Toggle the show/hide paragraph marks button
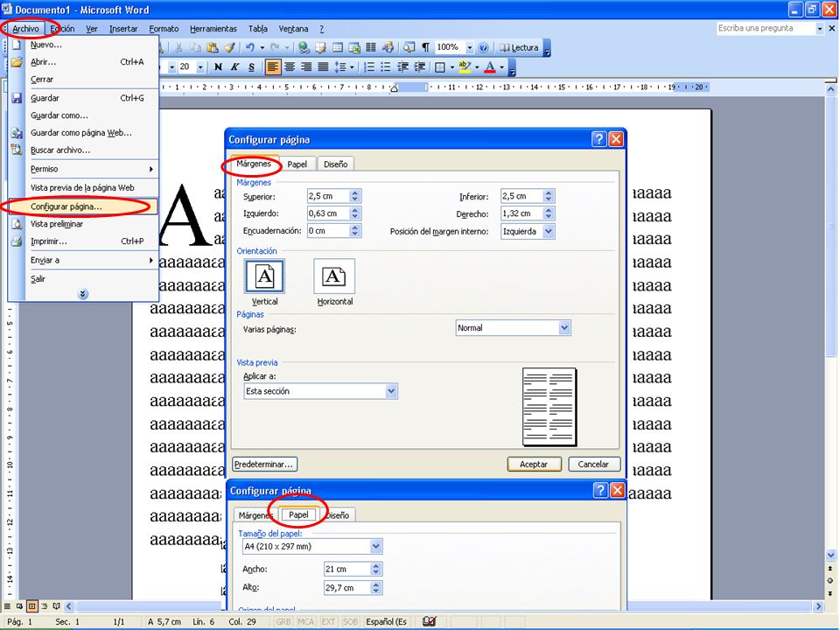 425,47
